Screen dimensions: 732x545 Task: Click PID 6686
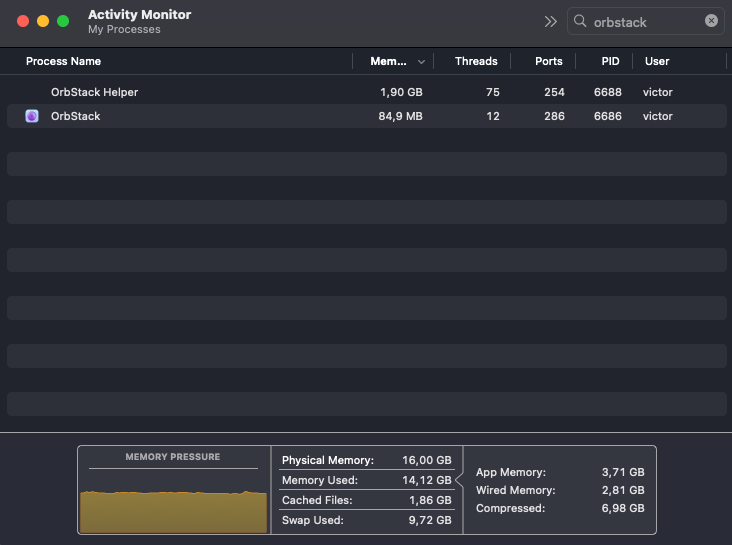pyautogui.click(x=607, y=116)
